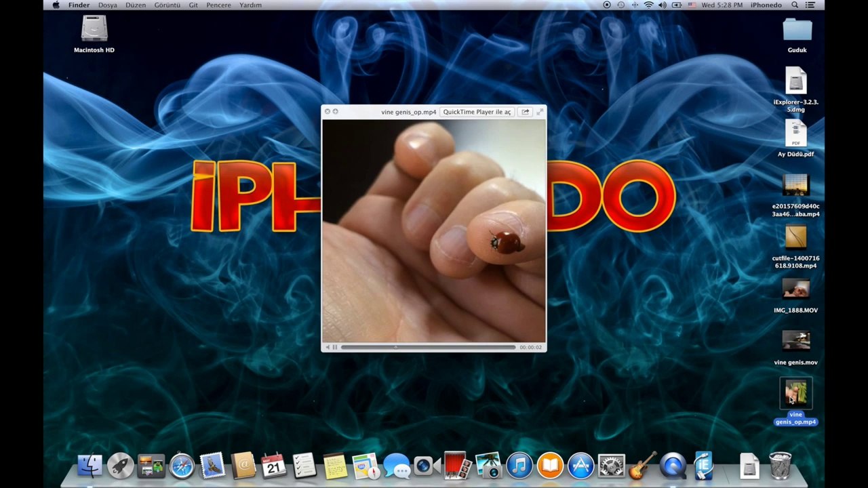
Task: Open Wi-Fi status menu in menu bar
Action: [648, 5]
